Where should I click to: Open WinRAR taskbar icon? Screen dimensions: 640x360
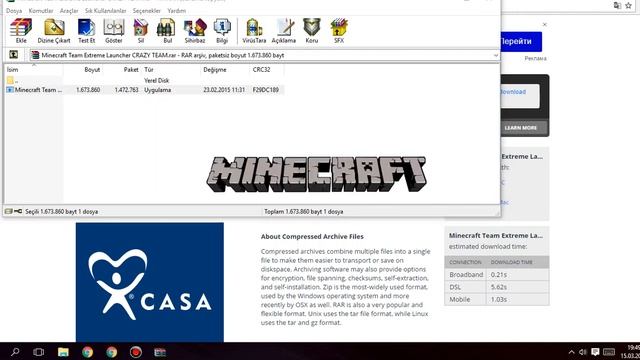tap(160, 352)
